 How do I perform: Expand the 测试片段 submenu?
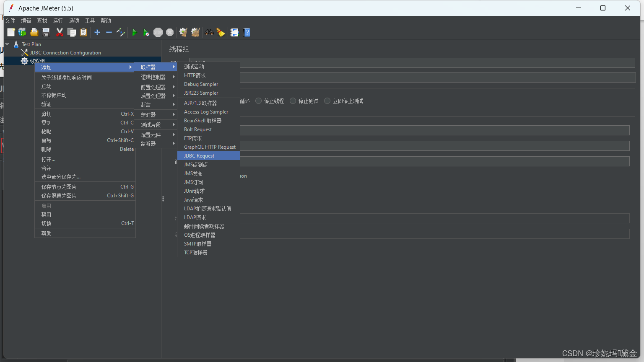[x=156, y=125]
